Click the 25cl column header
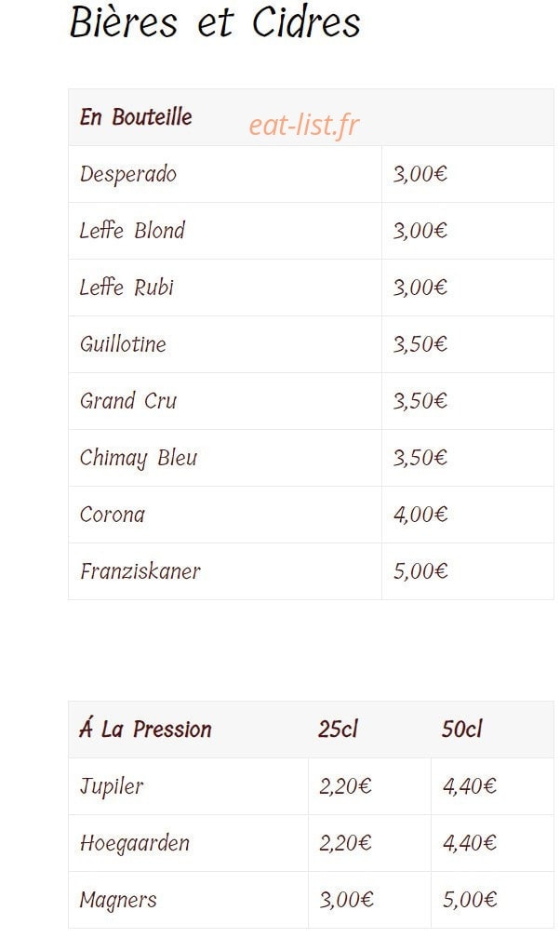560x951 pixels. tap(339, 729)
